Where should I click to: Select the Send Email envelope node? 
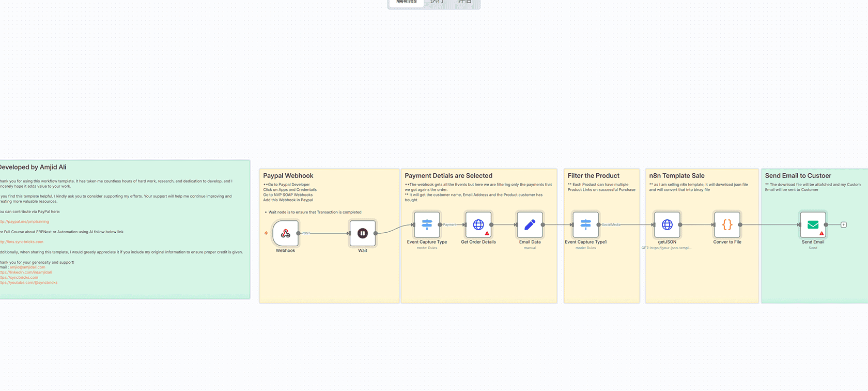point(812,224)
